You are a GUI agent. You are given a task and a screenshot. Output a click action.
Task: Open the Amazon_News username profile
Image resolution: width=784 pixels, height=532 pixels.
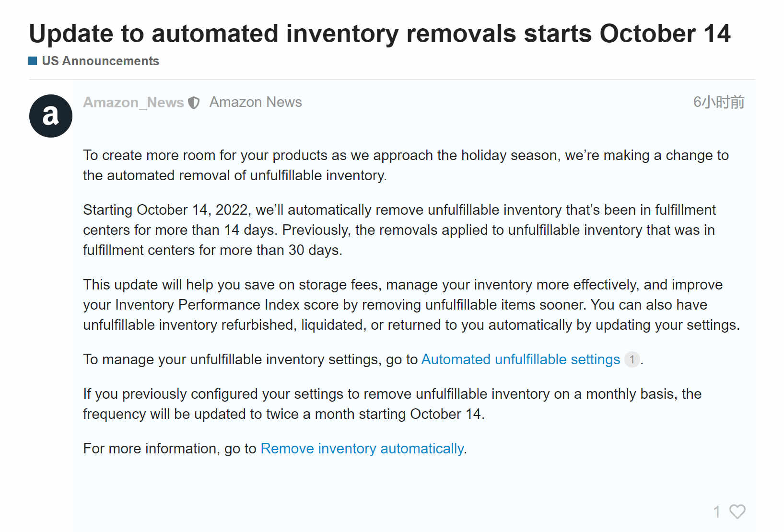point(133,102)
